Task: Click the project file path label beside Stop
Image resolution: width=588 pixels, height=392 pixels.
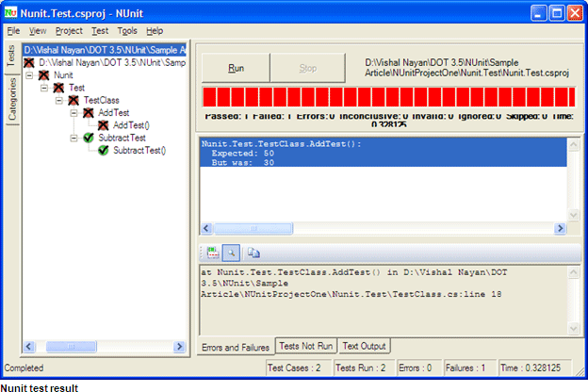Action: click(466, 68)
